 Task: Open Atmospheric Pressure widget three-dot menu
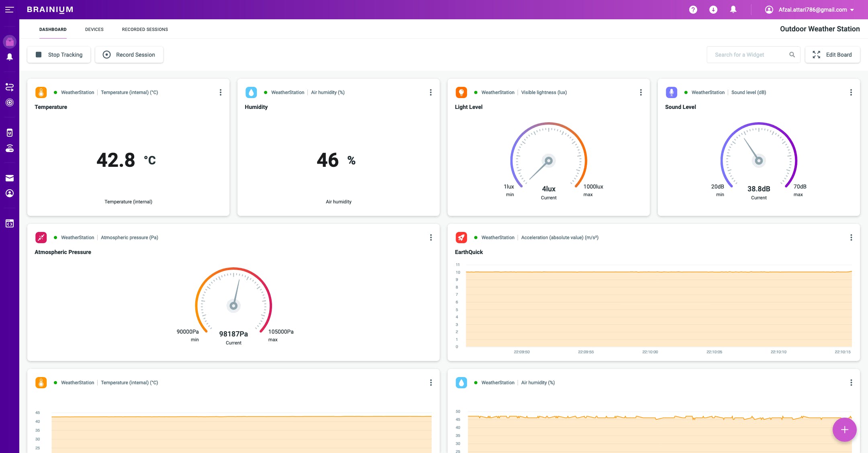coord(431,238)
